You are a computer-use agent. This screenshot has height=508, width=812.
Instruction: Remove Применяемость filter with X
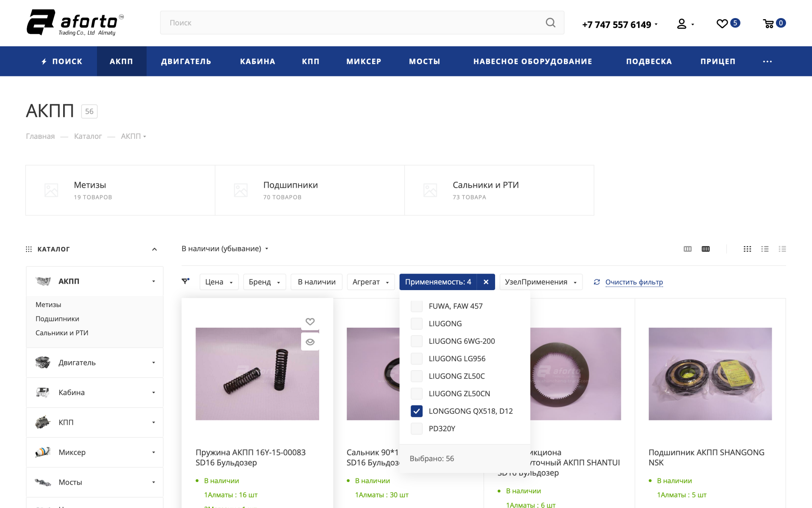coord(486,282)
